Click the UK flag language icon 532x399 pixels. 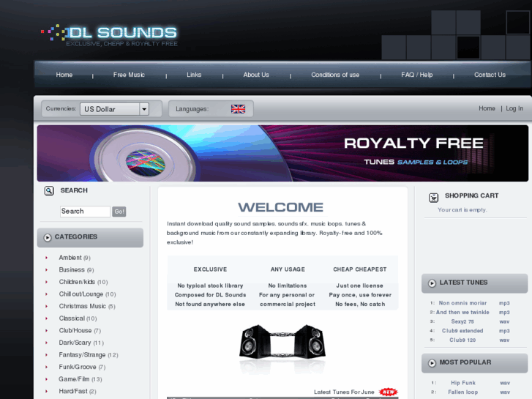pyautogui.click(x=238, y=109)
